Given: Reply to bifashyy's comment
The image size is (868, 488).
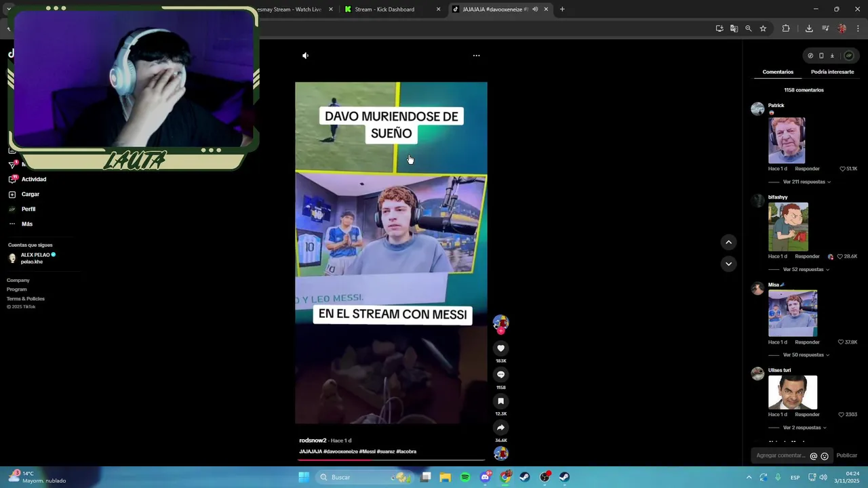Looking at the screenshot, I should click(x=807, y=257).
